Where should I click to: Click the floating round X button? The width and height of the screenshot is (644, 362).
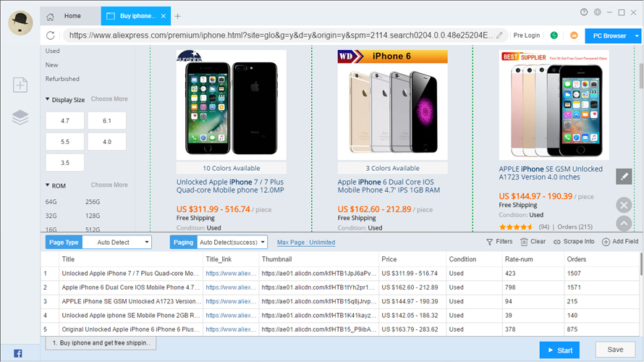(x=624, y=205)
